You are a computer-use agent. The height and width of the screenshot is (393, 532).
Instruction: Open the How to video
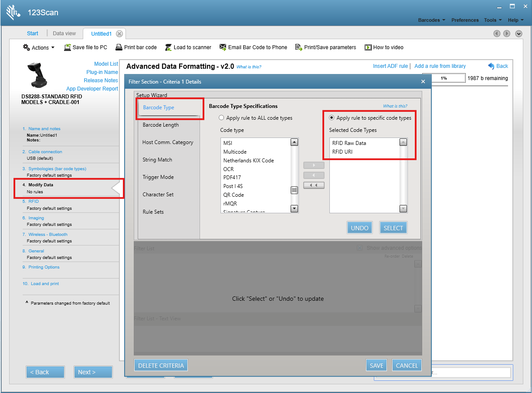(x=384, y=47)
